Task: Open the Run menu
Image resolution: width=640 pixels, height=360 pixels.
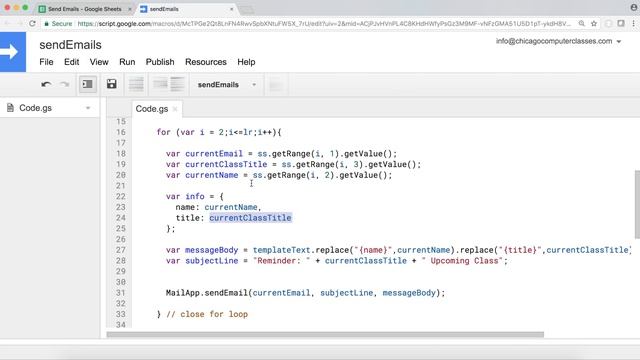Action: click(127, 62)
